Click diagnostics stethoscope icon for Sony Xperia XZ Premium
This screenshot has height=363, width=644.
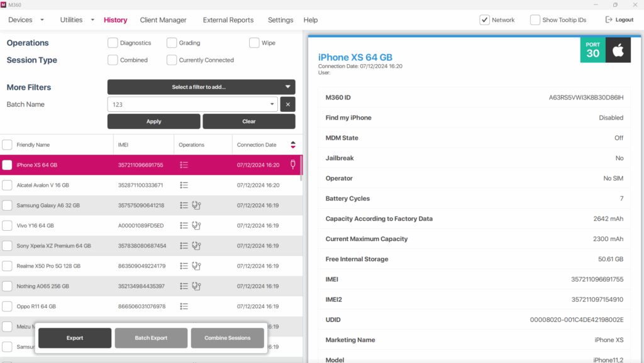pyautogui.click(x=196, y=245)
